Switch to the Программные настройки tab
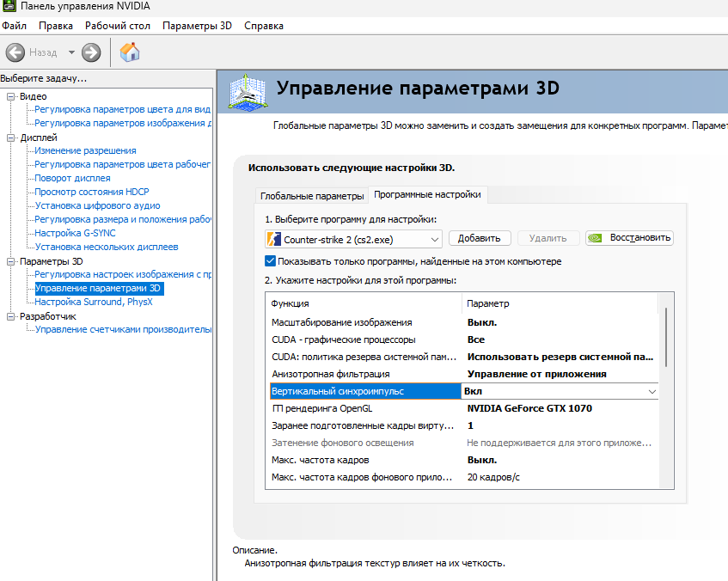The image size is (728, 581). coord(428,194)
